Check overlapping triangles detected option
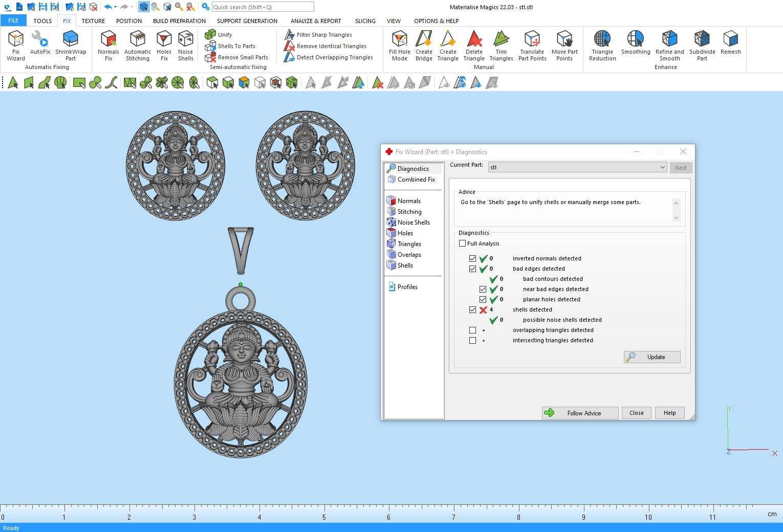The width and height of the screenshot is (783, 532). tap(472, 330)
